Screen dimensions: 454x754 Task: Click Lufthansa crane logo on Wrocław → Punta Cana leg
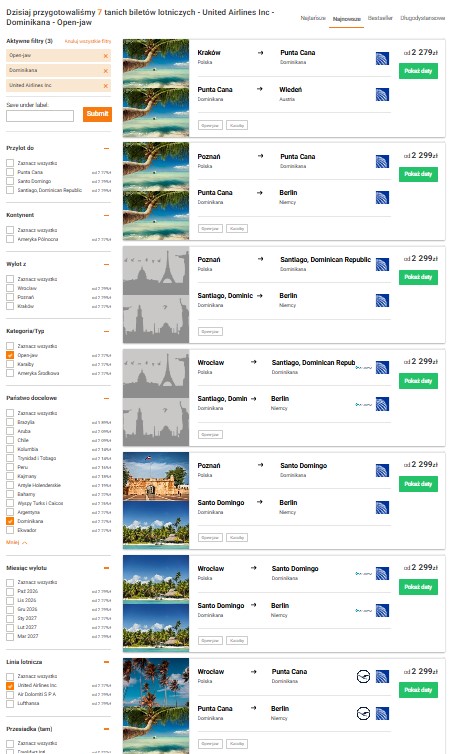(364, 677)
